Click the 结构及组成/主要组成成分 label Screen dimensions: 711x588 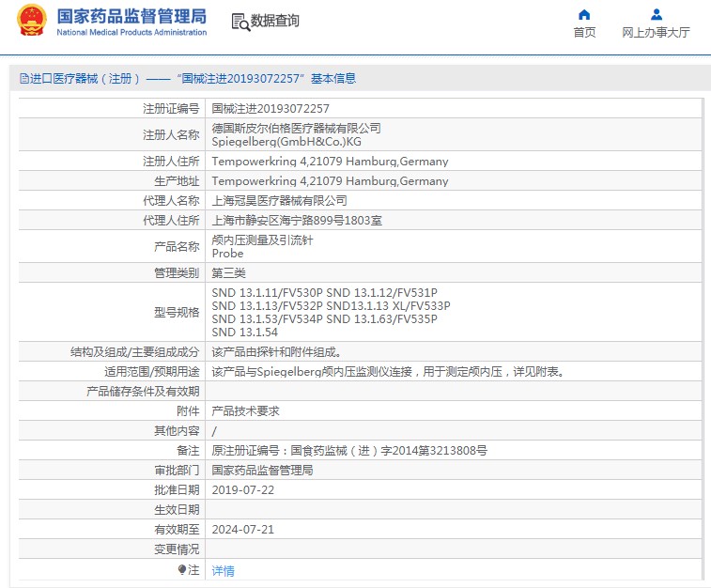tap(134, 352)
